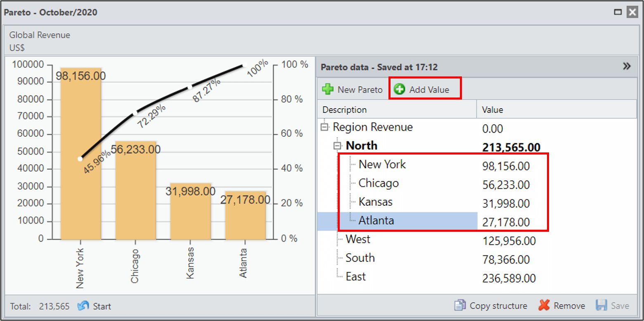Click the Copy structure icon
The width and height of the screenshot is (644, 321).
point(460,306)
